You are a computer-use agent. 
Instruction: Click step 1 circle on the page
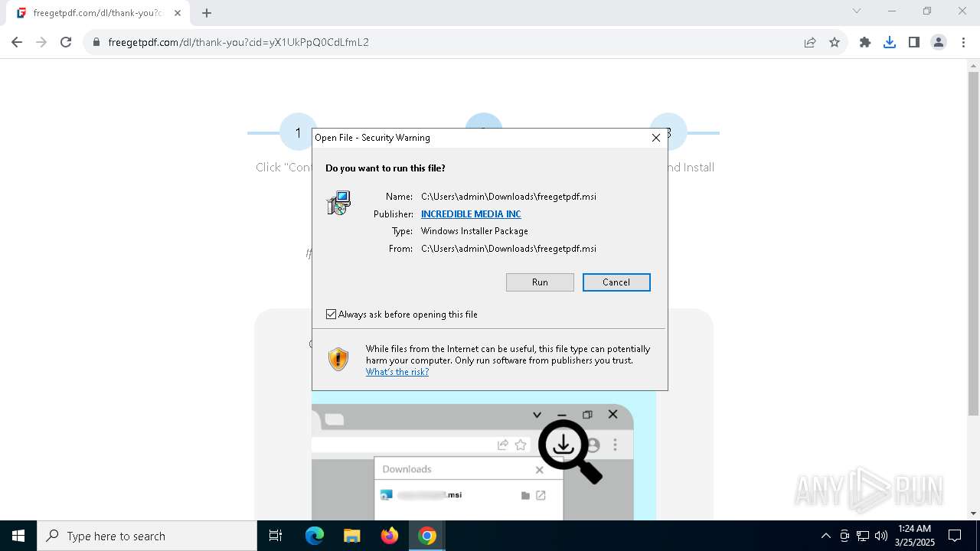299,133
